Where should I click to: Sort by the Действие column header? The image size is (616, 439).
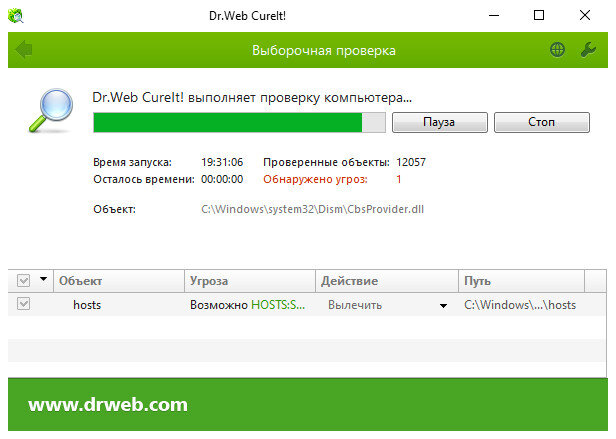(387, 281)
